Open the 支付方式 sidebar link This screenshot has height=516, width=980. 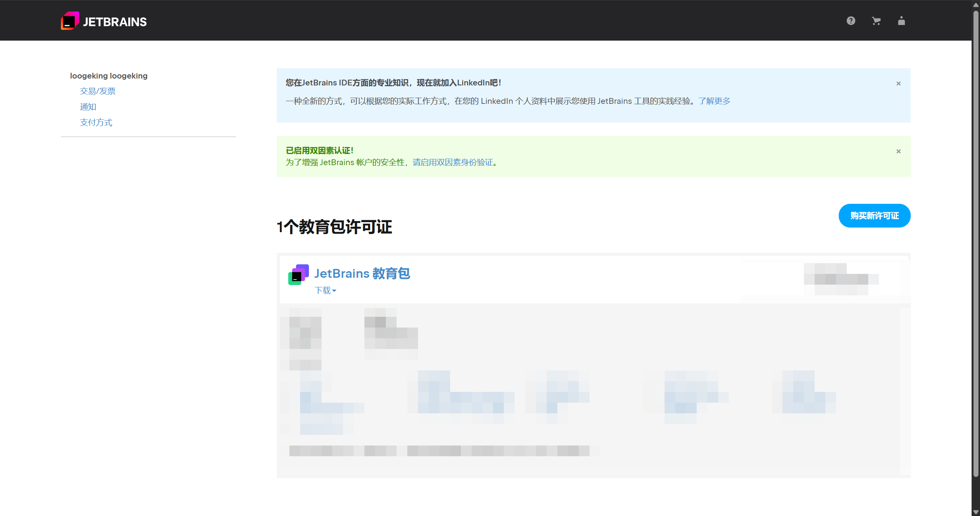point(96,123)
